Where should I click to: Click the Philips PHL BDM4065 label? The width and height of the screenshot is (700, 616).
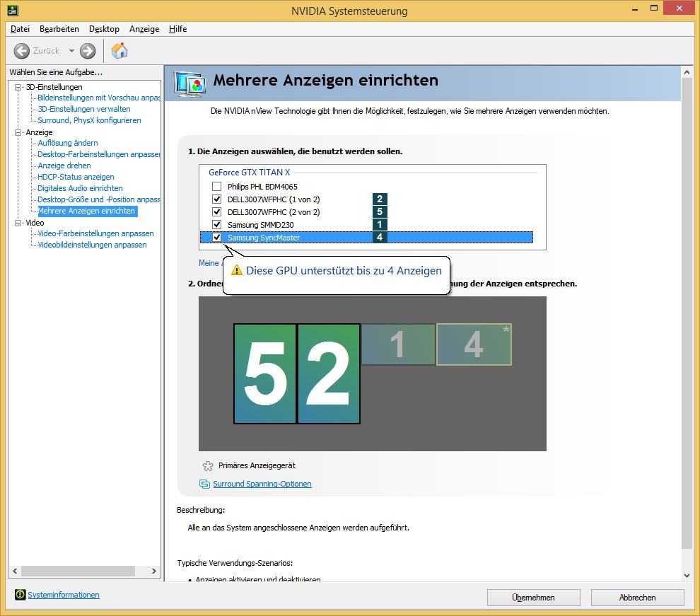click(x=262, y=187)
